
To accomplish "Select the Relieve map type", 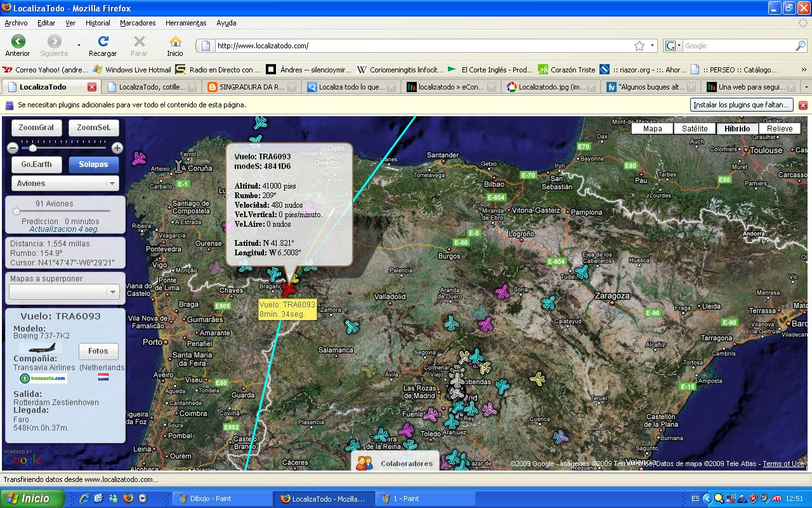I will (780, 128).
